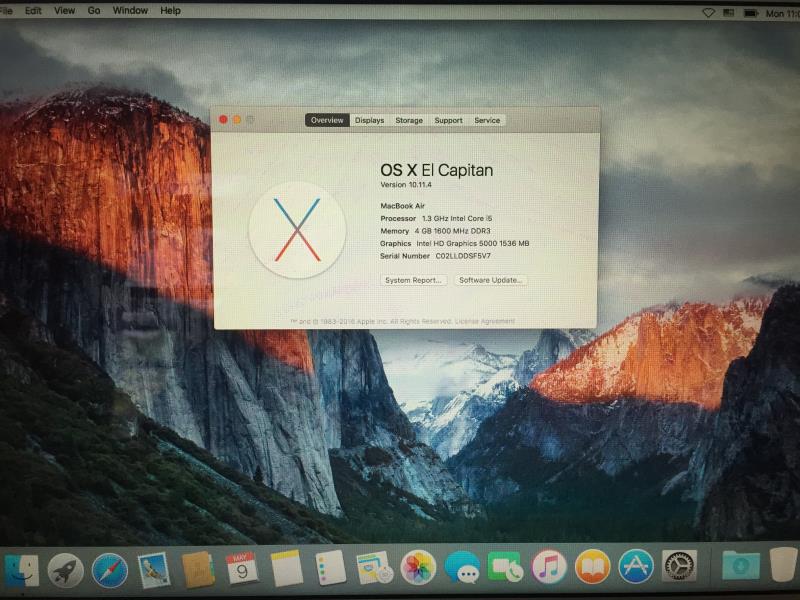Click the battery status icon

[x=751, y=13]
